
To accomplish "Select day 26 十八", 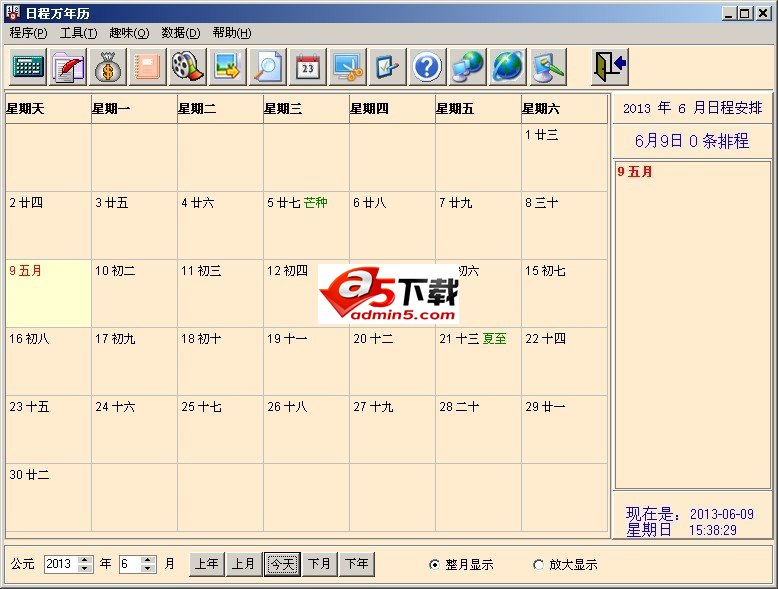I will (x=306, y=429).
